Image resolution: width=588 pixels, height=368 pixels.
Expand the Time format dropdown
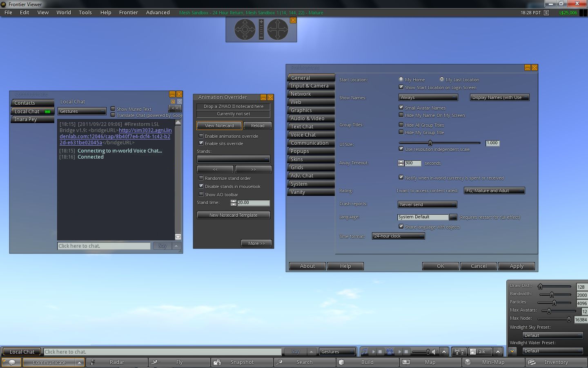(398, 236)
